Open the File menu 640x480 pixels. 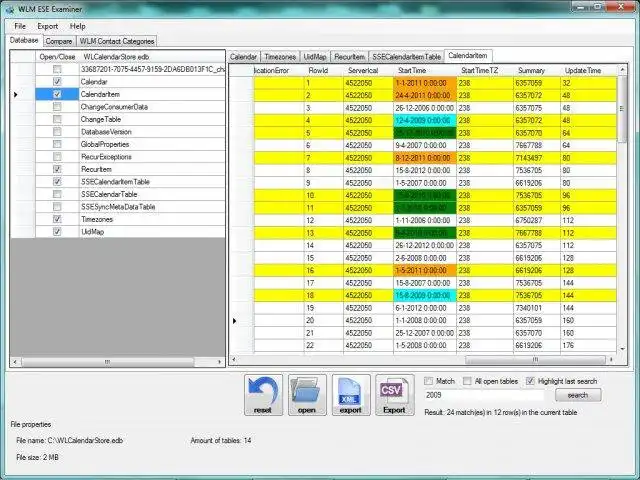tap(20, 26)
